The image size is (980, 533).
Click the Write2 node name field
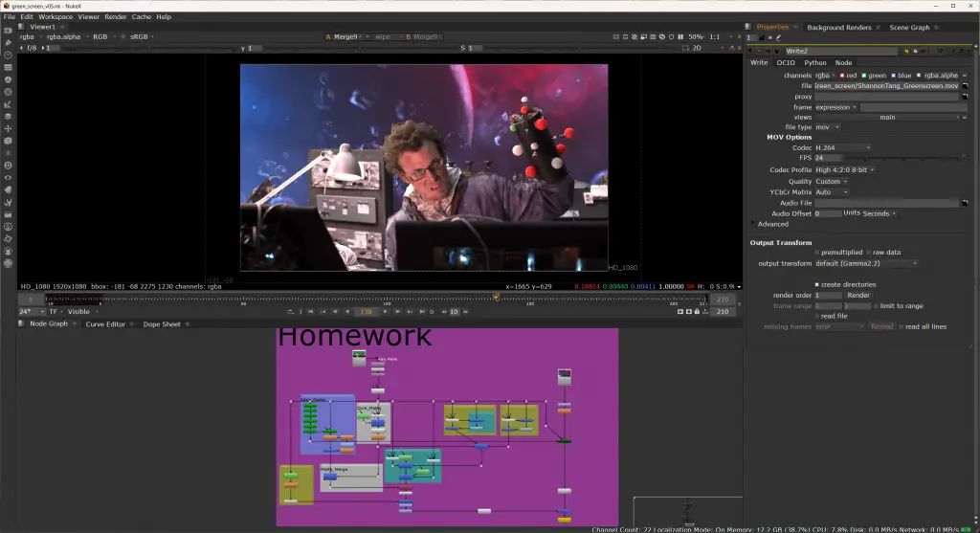(840, 52)
